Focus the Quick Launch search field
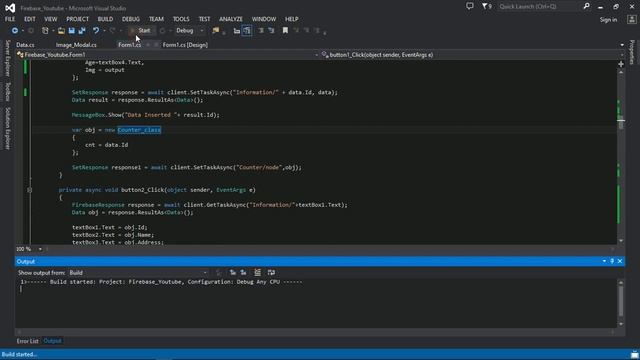 click(x=539, y=7)
